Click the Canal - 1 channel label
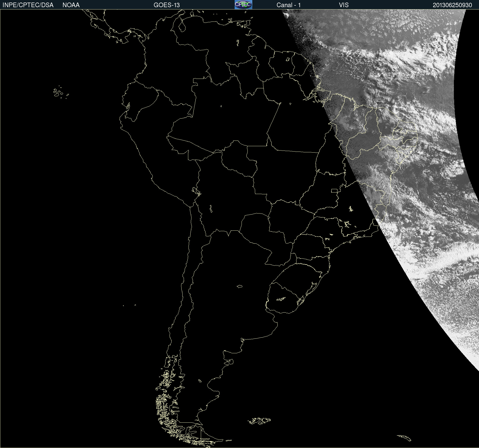Image resolution: width=479 pixels, height=448 pixels. point(288,5)
